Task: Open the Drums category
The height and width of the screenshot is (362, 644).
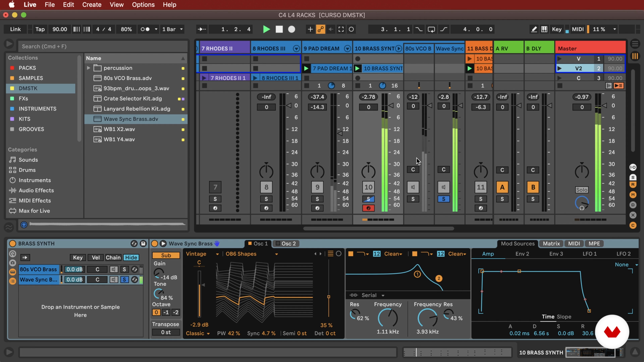Action: coord(27,170)
